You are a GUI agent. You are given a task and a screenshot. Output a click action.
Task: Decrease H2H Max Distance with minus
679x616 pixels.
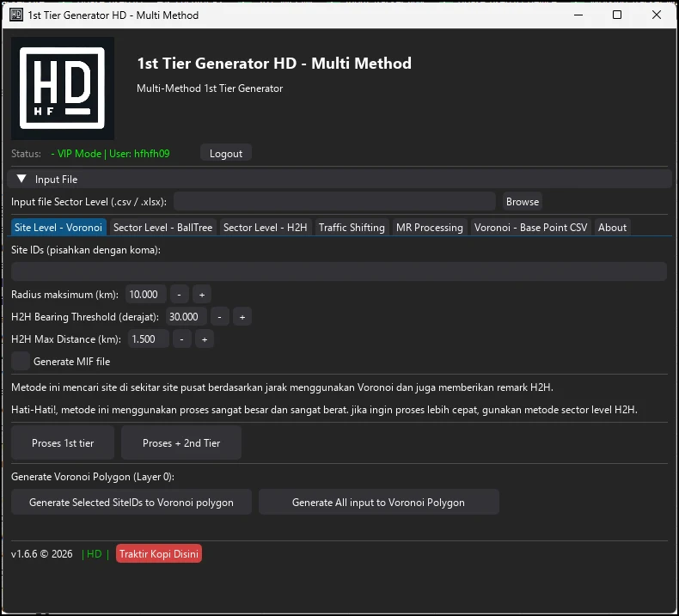(x=182, y=338)
